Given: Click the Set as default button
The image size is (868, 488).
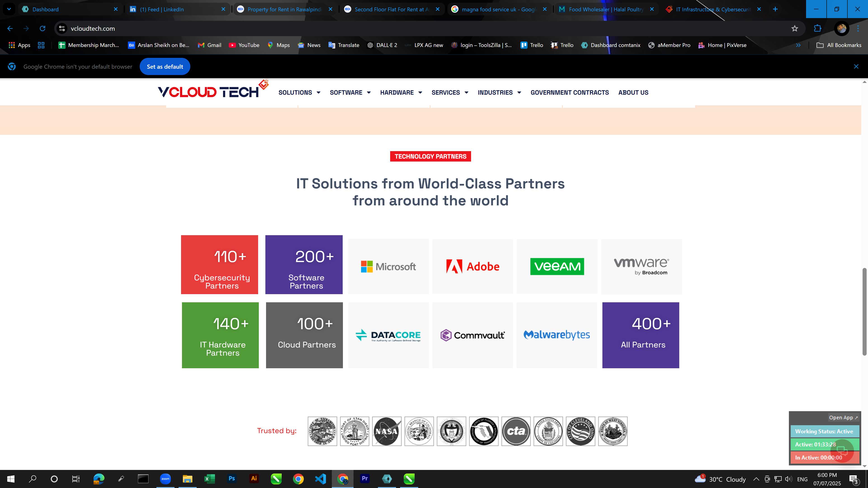Looking at the screenshot, I should click(x=165, y=67).
